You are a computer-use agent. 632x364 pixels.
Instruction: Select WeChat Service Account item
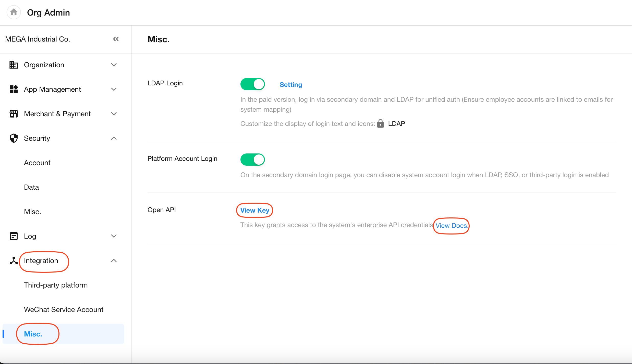point(64,309)
